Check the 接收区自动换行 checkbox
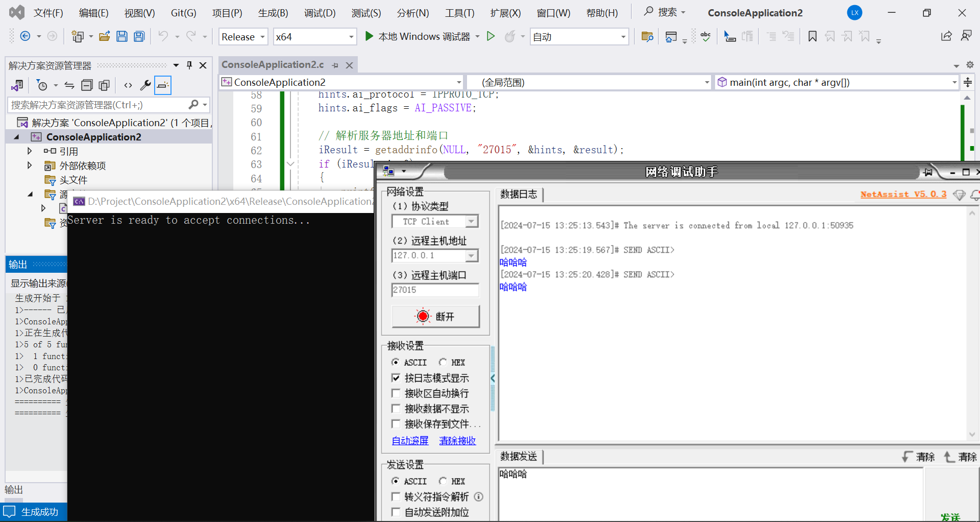Screen dimensions: 980x522 point(396,393)
